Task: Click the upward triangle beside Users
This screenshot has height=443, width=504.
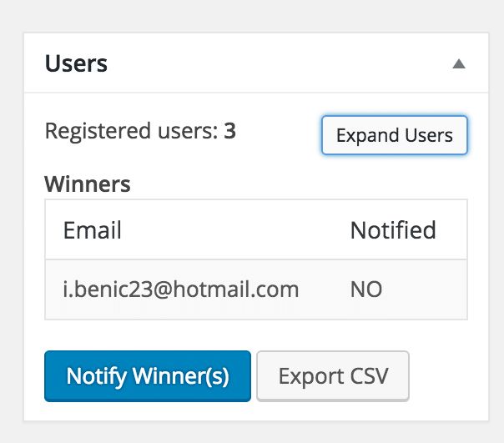Action: (459, 63)
